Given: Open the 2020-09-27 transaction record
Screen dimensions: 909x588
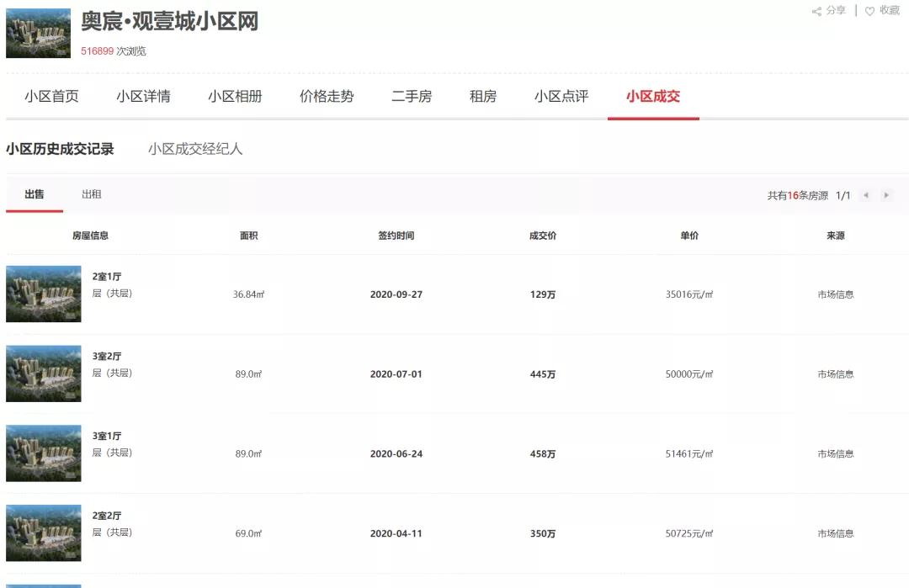Looking at the screenshot, I should click(x=396, y=294).
